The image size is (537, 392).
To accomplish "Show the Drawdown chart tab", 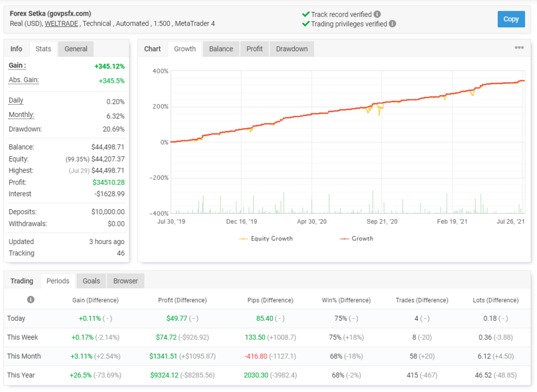I will point(292,49).
